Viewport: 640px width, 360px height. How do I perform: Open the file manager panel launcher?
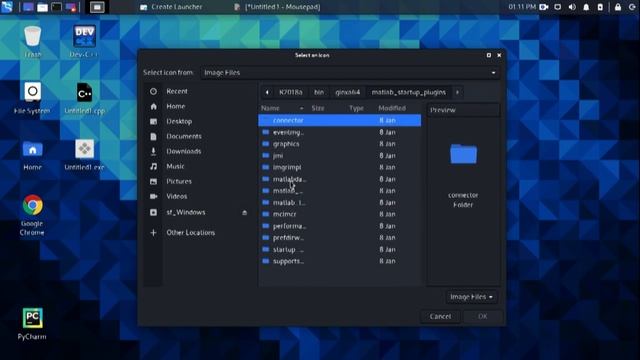[x=42, y=7]
